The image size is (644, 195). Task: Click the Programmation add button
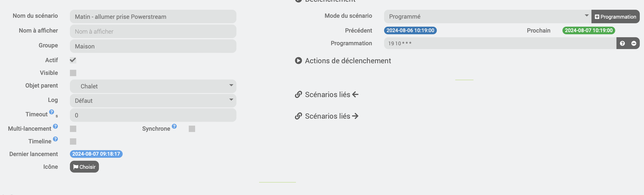click(615, 17)
